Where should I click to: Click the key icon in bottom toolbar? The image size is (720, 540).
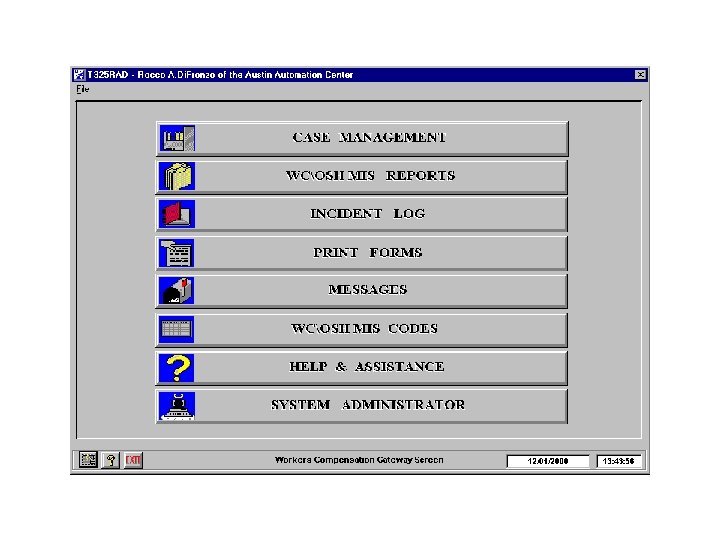click(x=111, y=460)
